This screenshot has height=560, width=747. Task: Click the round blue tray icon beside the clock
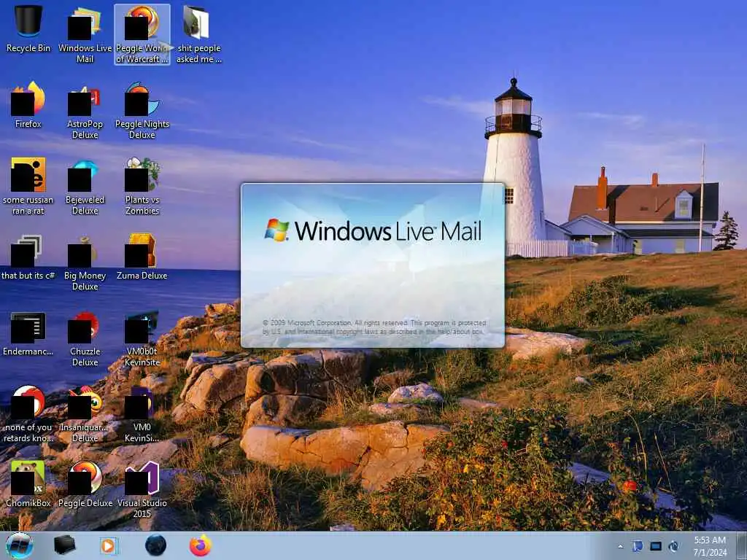[673, 546]
